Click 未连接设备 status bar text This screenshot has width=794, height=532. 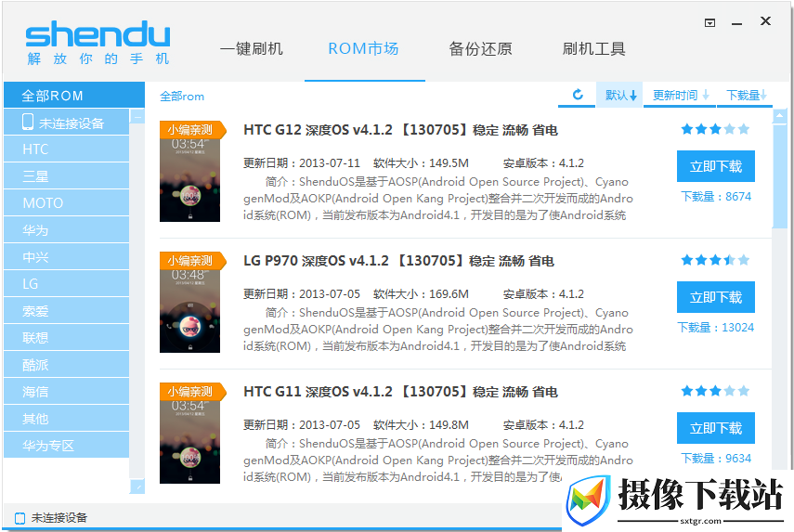(x=59, y=518)
